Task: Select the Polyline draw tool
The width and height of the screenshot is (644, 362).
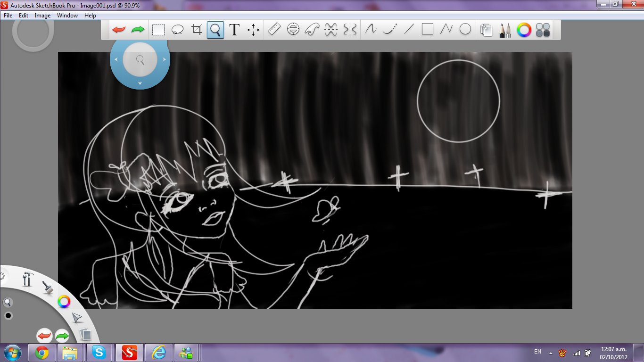Action: click(446, 29)
